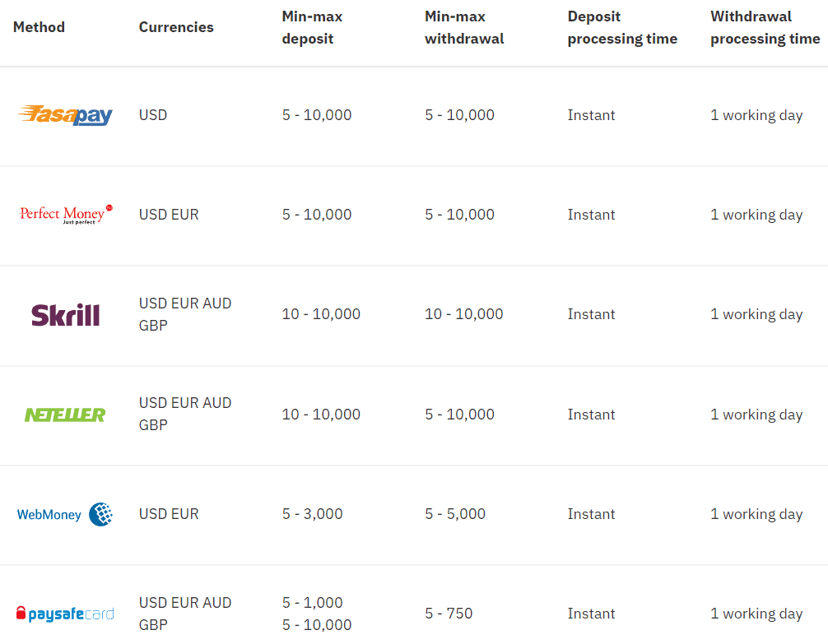Click the Neteller logo
Screen dimensions: 828x644
(x=65, y=415)
